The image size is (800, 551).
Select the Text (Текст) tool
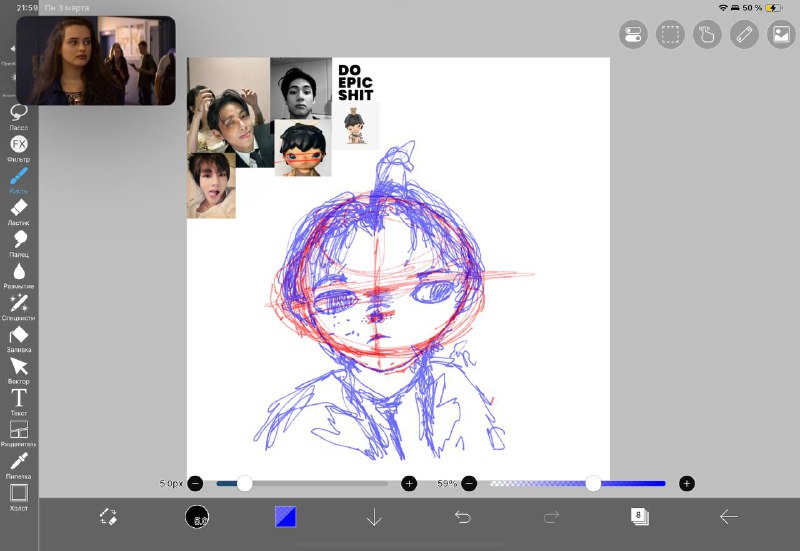[x=18, y=398]
